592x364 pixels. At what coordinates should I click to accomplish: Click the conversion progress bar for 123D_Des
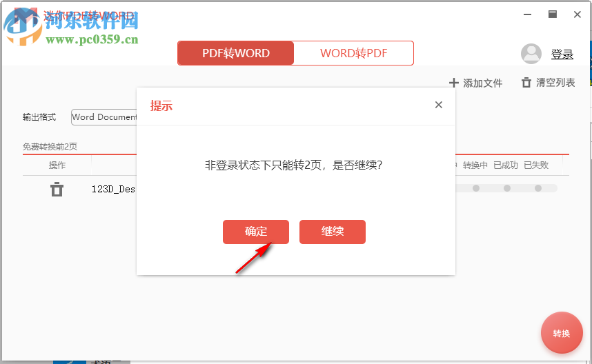click(x=506, y=188)
